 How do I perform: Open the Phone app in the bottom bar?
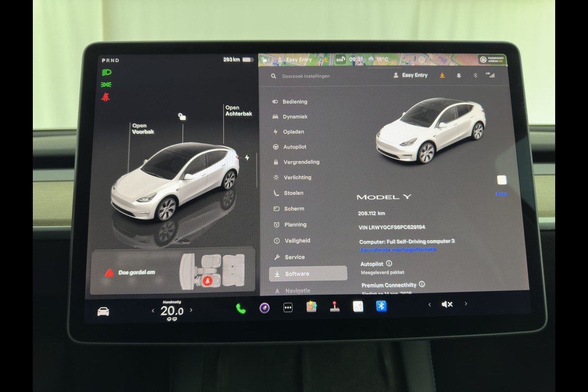point(241,308)
